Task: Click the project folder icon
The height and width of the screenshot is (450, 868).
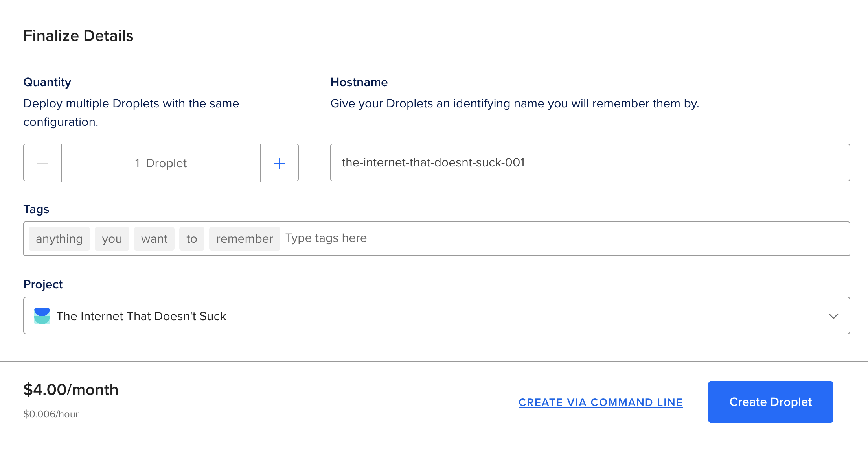Action: click(42, 316)
